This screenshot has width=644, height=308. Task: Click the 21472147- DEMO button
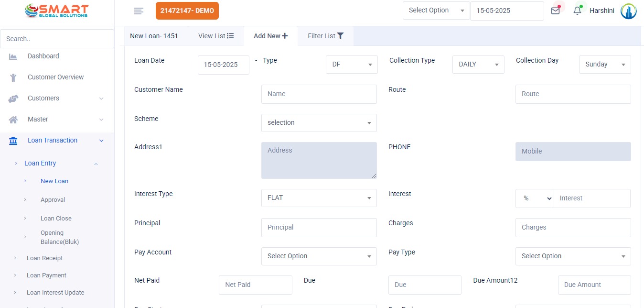point(187,11)
